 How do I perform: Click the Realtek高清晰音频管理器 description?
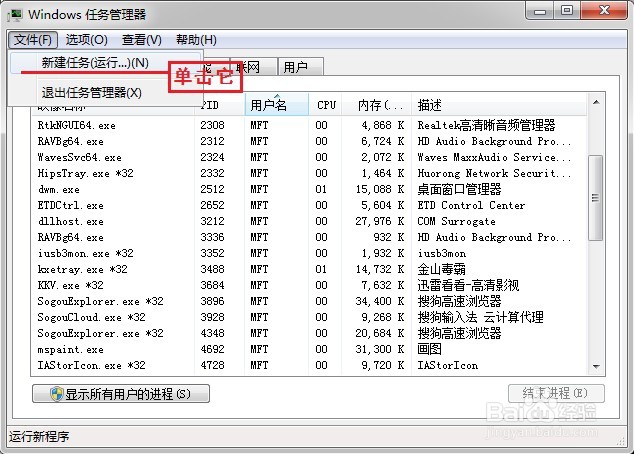(486, 125)
